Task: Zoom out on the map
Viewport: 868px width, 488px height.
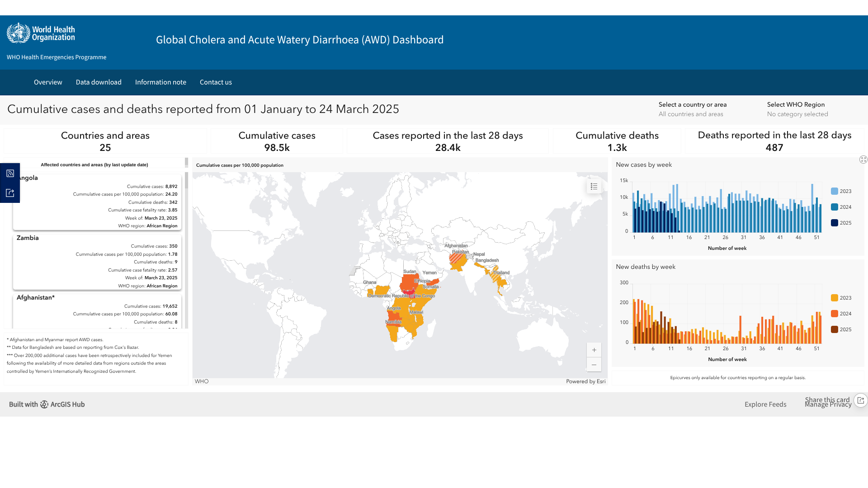Action: point(594,365)
